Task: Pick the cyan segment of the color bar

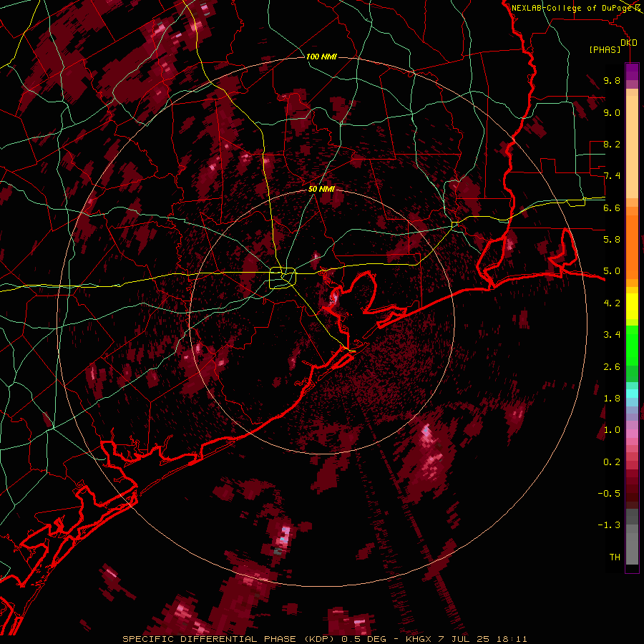Action: pyautogui.click(x=632, y=394)
